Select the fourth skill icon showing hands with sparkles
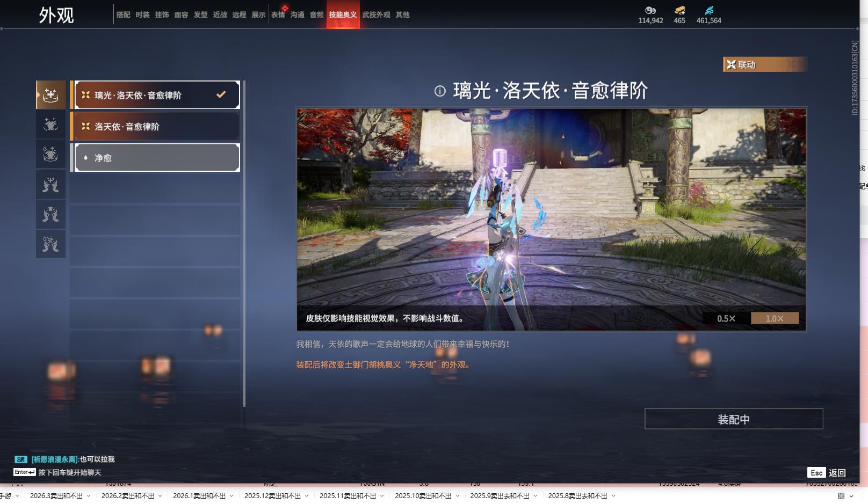The image size is (868, 504). (50, 185)
